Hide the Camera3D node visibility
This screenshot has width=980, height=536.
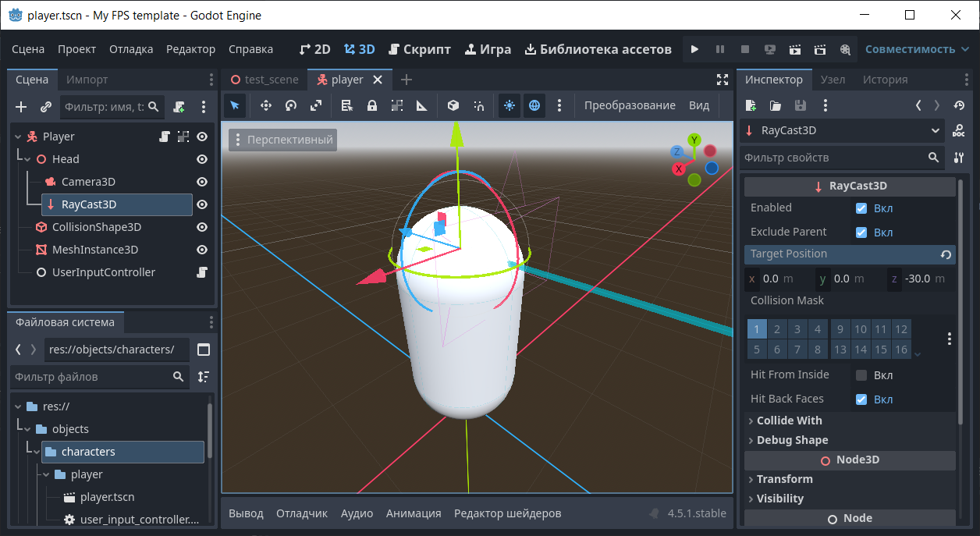(x=202, y=182)
